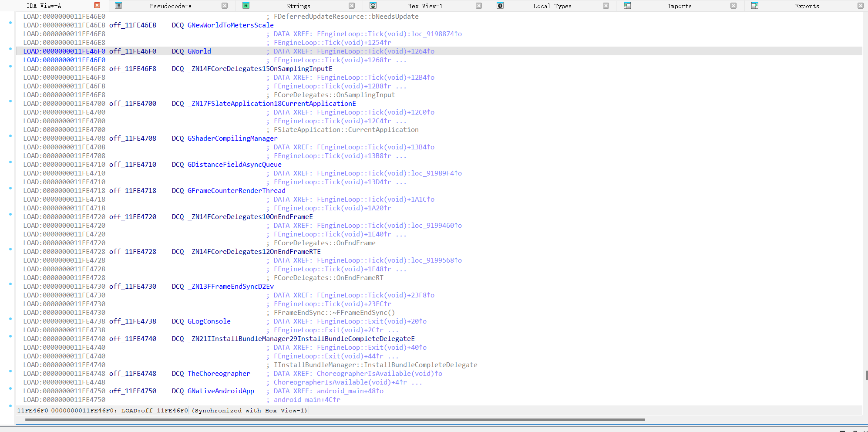Click the GDistanceFieldAsyncQueue symbol
Screen dimensions: 868x432
coord(235,165)
